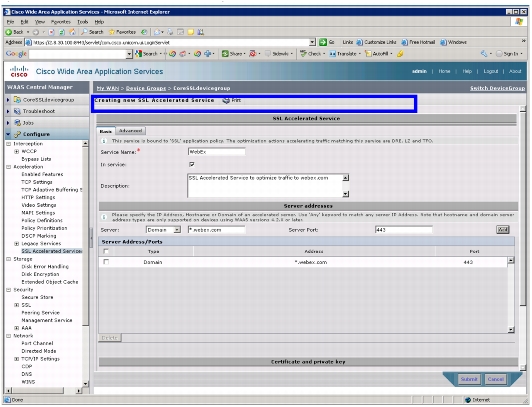Click the Customize Links shortcut
This screenshot has height=407, width=532.
(377, 42)
